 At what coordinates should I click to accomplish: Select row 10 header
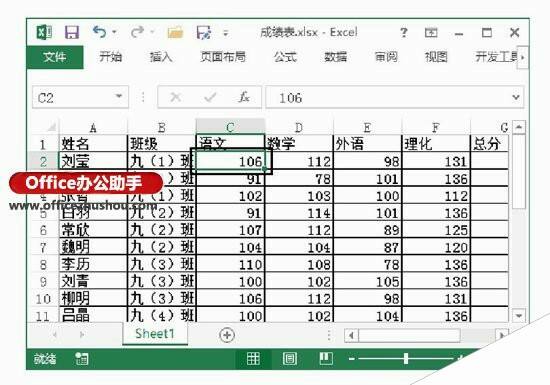[43, 299]
